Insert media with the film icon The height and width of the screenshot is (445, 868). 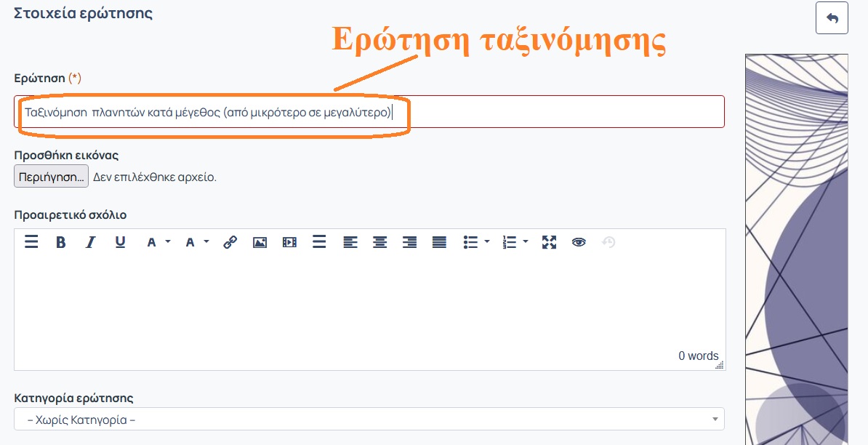(x=289, y=242)
